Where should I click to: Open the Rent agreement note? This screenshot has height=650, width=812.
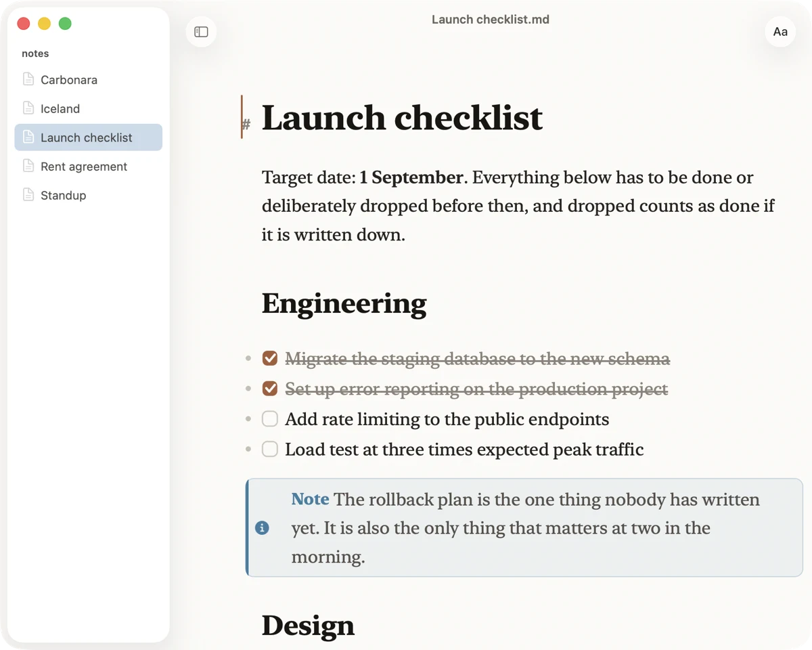[x=89, y=167]
